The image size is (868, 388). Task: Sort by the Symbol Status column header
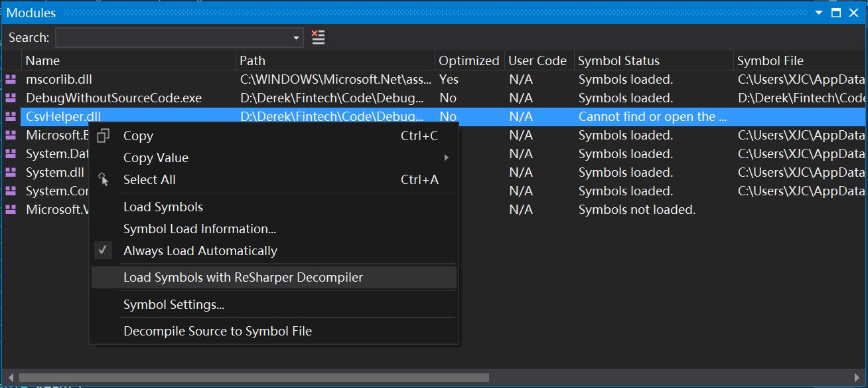pyautogui.click(x=618, y=60)
